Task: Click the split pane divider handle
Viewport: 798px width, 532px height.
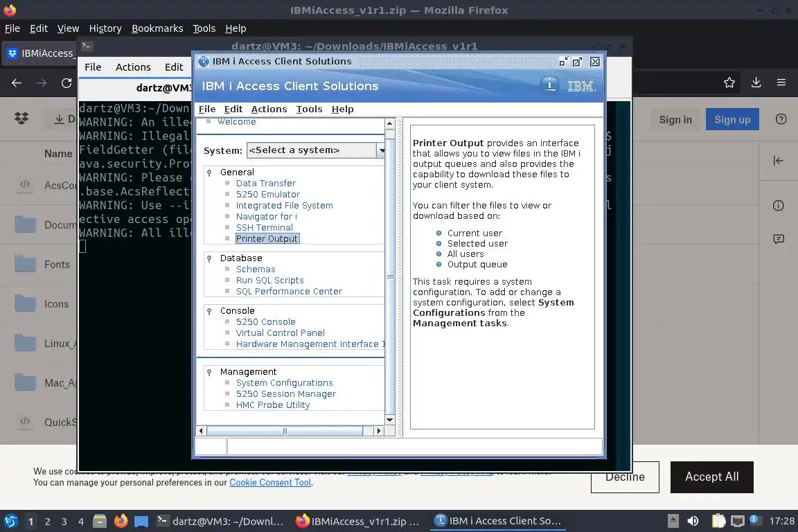Action: click(x=400, y=277)
